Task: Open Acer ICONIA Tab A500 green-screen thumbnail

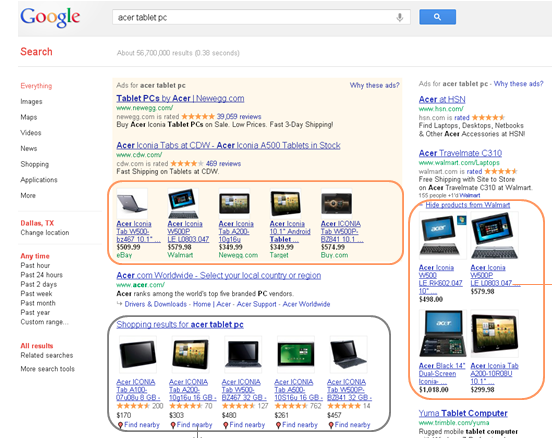Action: 296,355
